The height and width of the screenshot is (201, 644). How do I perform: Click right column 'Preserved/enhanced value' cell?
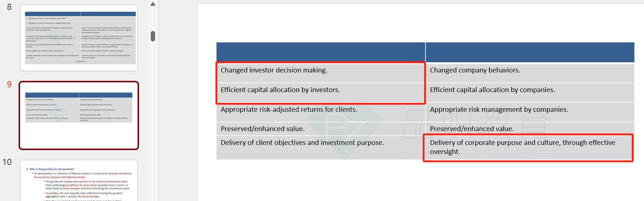click(530, 128)
